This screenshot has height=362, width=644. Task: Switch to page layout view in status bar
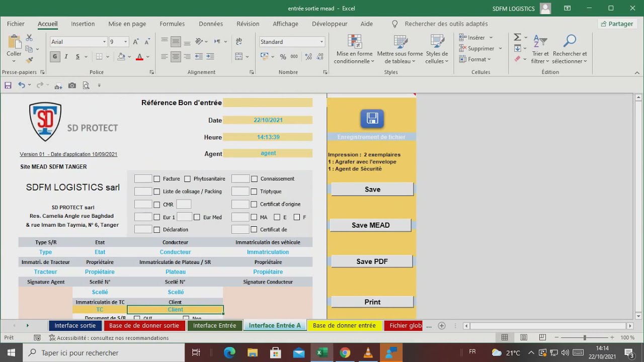point(524,338)
